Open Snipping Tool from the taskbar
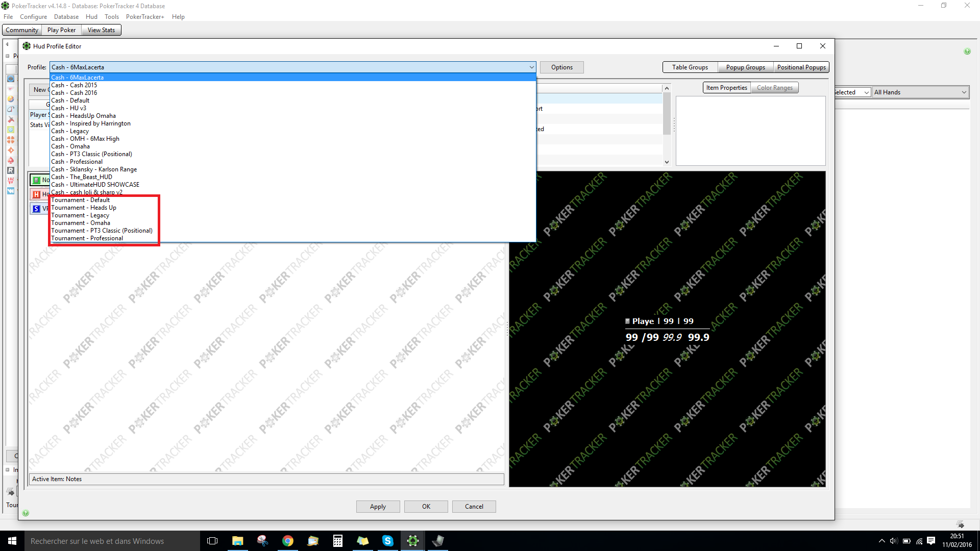 (263, 541)
